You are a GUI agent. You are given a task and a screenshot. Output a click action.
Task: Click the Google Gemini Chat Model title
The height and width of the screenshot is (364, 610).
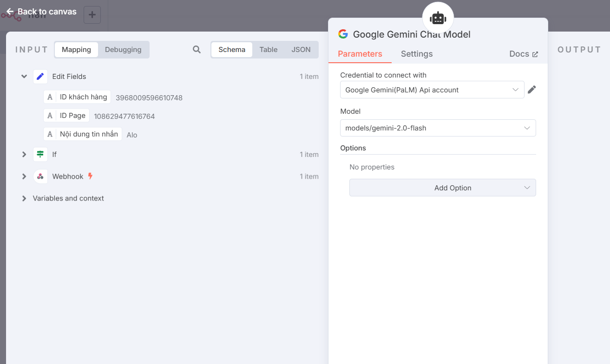tap(412, 34)
